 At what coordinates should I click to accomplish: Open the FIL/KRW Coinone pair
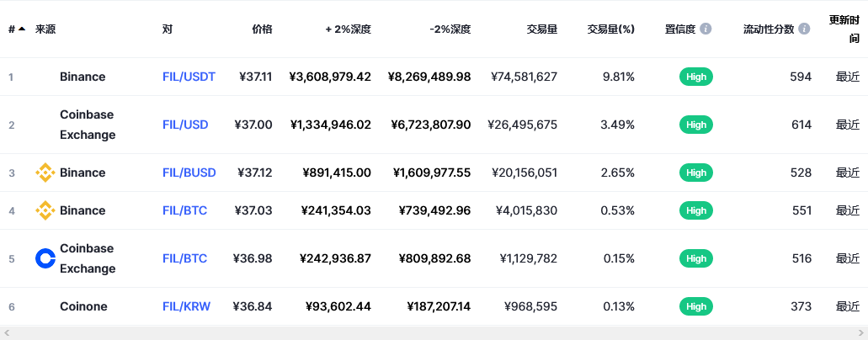tap(187, 306)
